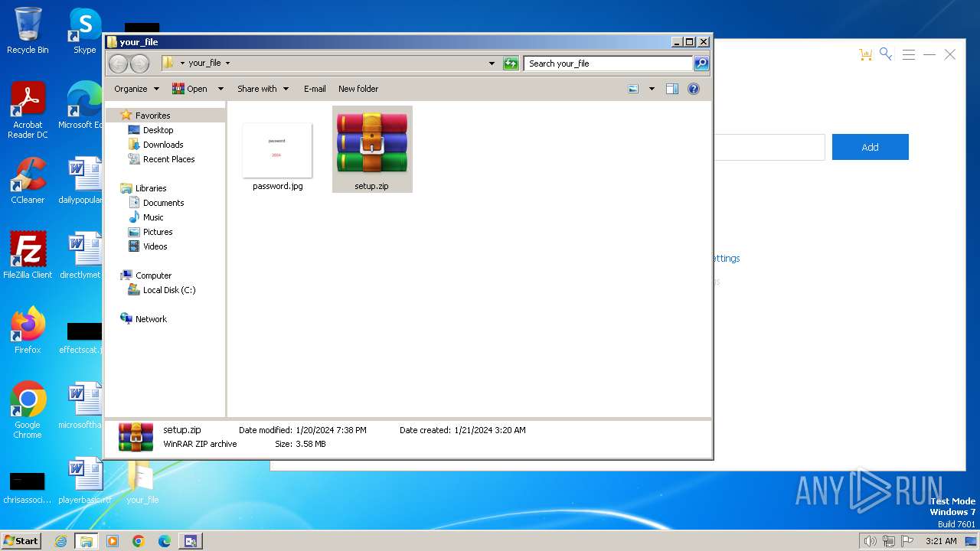This screenshot has height=551, width=980.
Task: Open Recent Places in Favorites
Action: point(168,159)
